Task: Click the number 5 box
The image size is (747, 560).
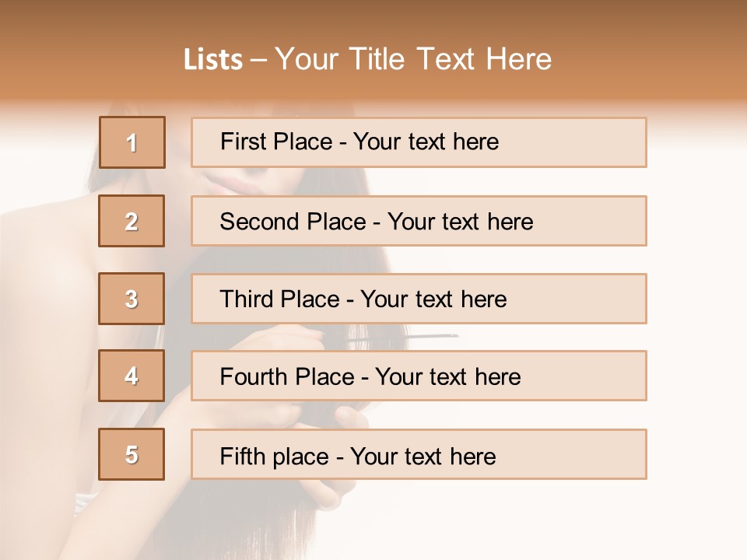Action: coord(132,454)
